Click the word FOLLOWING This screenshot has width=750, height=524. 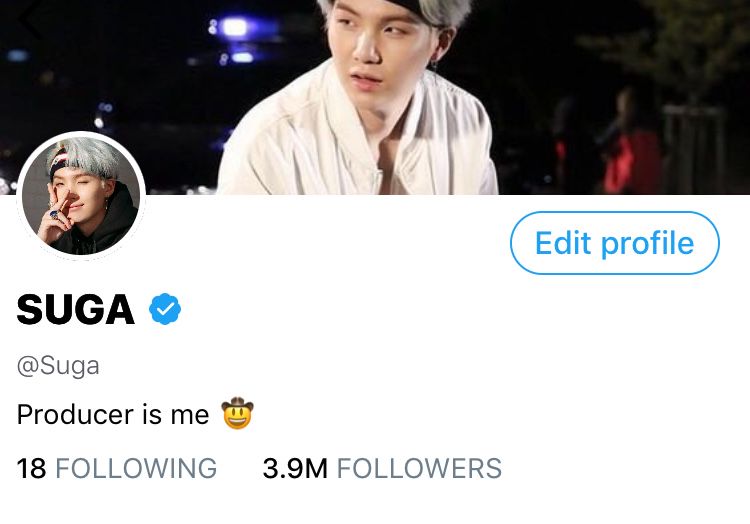(x=136, y=468)
